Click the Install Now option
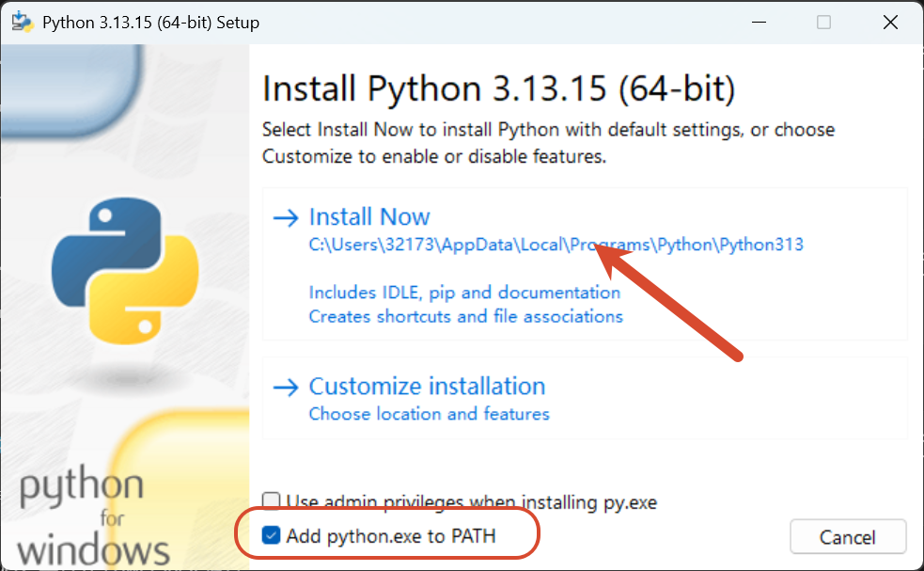The height and width of the screenshot is (571, 924). click(x=585, y=263)
